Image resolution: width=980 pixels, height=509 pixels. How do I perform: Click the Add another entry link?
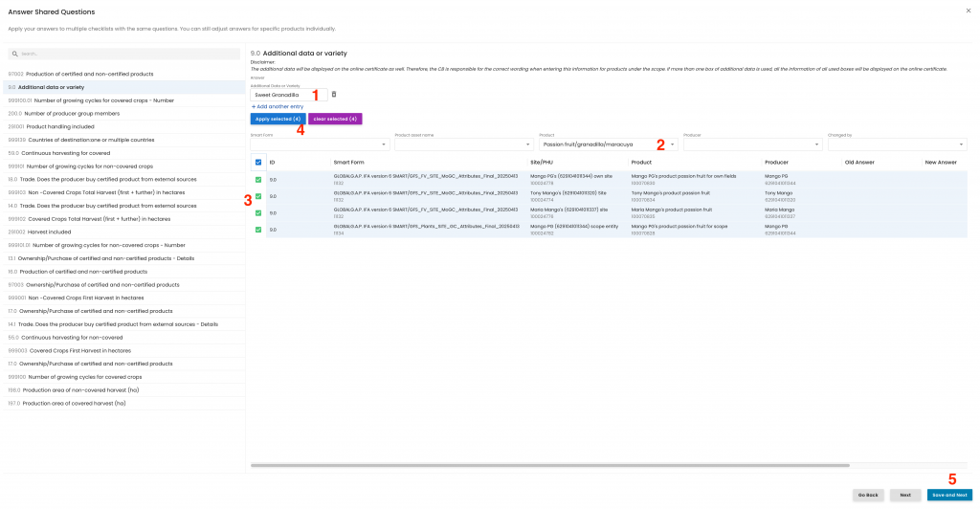point(278,106)
